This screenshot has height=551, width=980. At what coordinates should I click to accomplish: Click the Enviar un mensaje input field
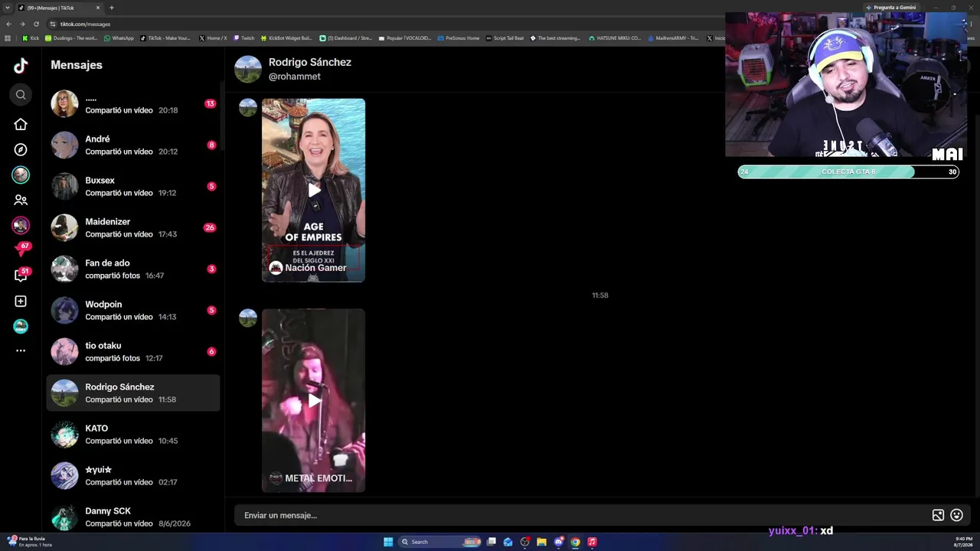click(x=582, y=515)
